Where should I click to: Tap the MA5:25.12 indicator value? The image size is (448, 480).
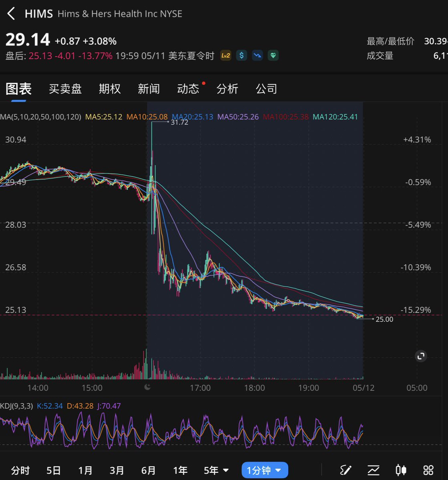[104, 117]
